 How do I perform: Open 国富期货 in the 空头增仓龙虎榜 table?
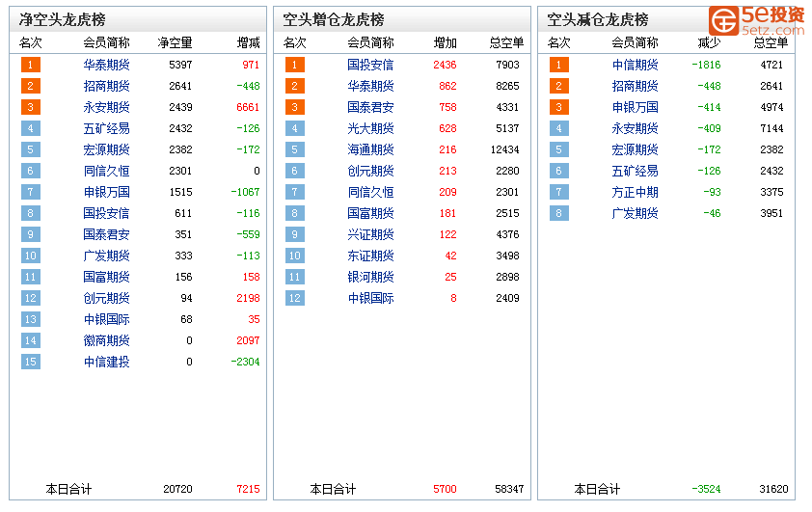[x=370, y=213]
